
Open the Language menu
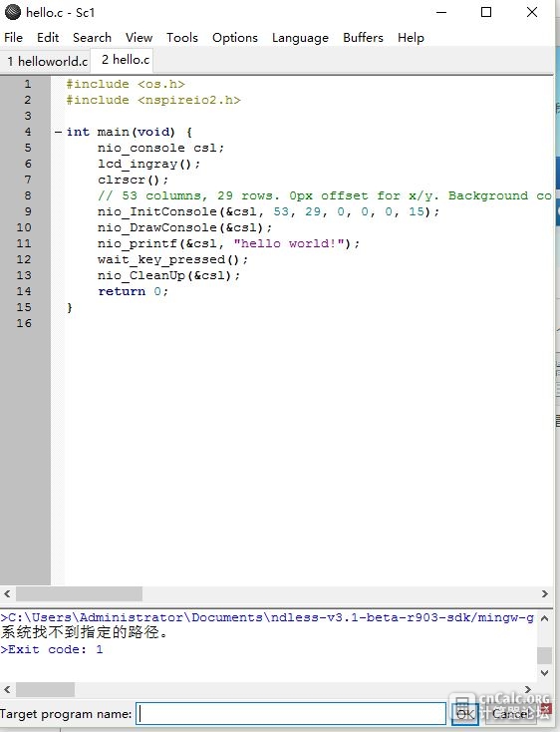click(300, 37)
